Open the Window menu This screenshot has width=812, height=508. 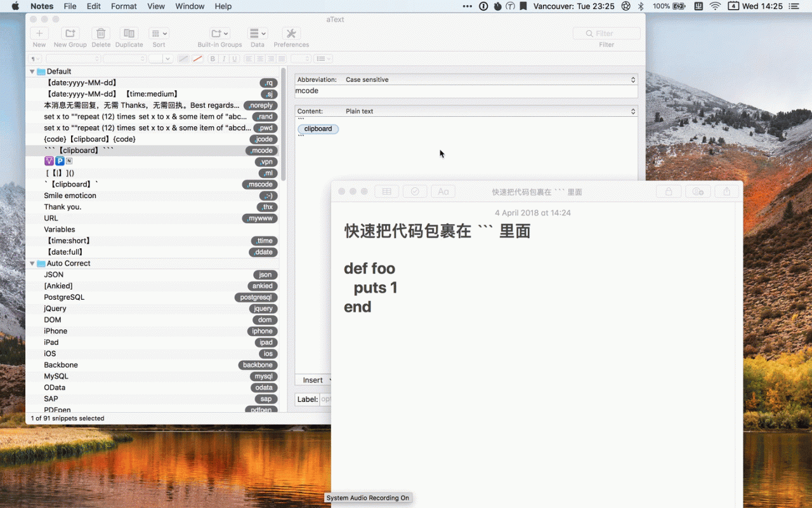point(190,6)
